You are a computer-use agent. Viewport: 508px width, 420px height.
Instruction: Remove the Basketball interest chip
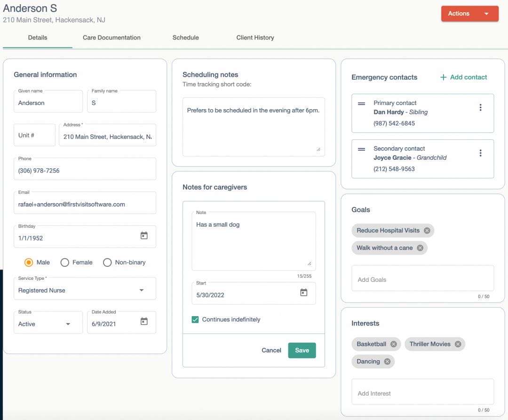point(395,344)
